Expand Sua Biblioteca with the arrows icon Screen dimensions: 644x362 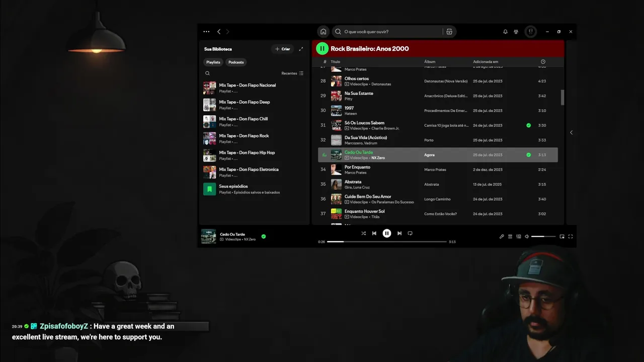pyautogui.click(x=301, y=49)
